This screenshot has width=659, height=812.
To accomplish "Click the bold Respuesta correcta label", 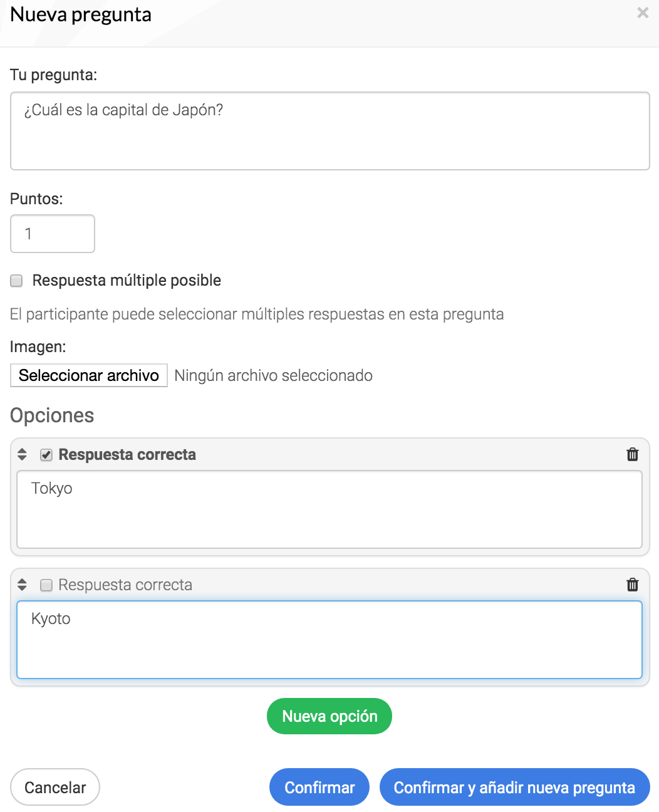I will click(127, 454).
